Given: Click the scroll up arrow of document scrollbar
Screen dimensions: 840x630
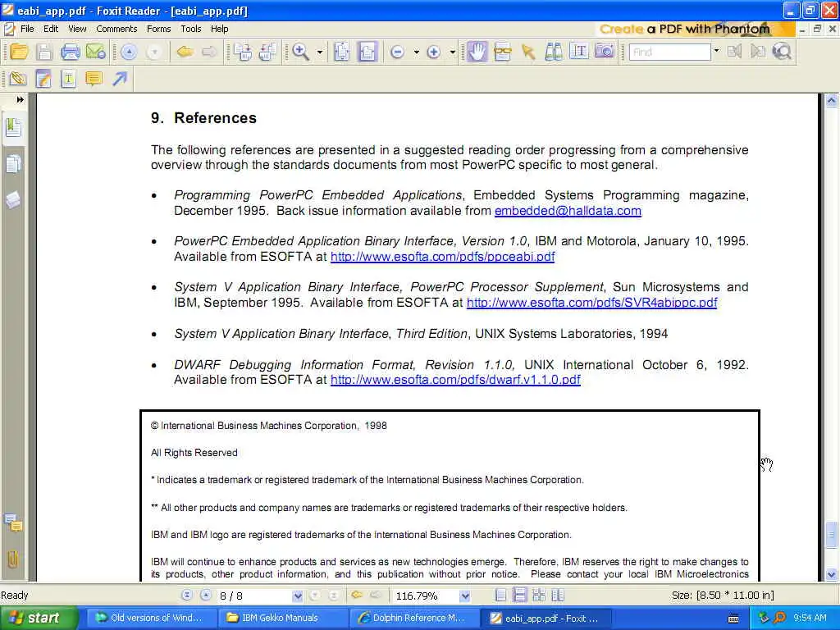Looking at the screenshot, I should tap(831, 100).
